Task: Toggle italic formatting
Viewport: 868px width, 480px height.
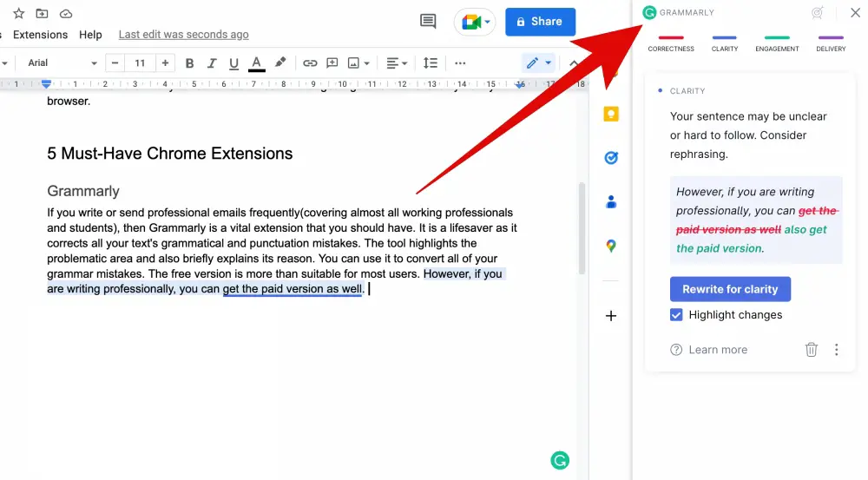Action: [x=212, y=63]
